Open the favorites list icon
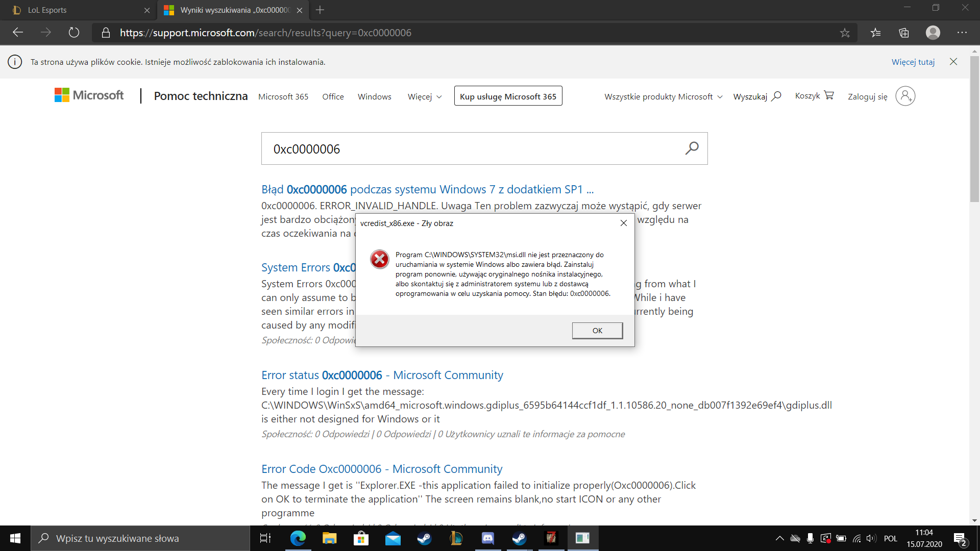This screenshot has width=980, height=551. pyautogui.click(x=876, y=33)
